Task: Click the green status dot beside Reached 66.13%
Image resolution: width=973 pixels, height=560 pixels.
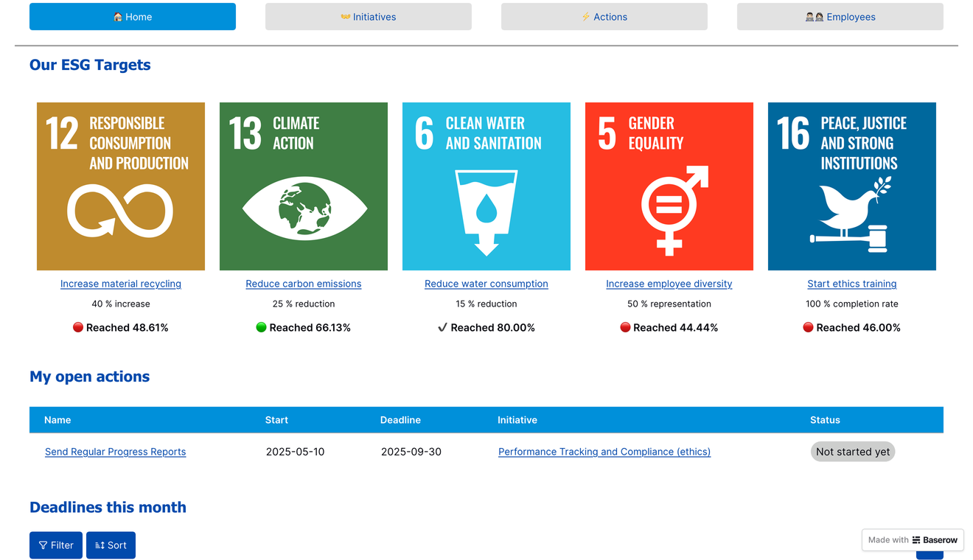Action: 261,327
